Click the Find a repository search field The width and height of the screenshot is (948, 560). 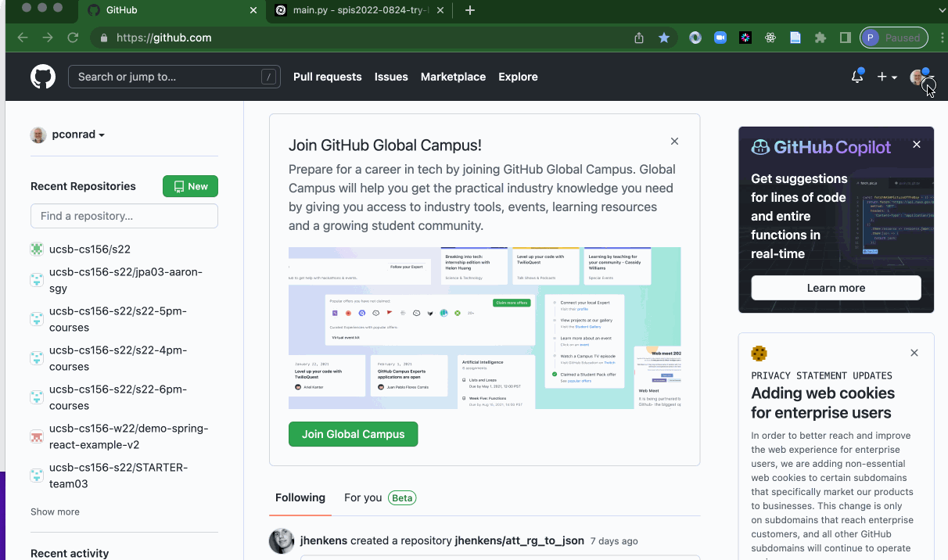coord(124,216)
